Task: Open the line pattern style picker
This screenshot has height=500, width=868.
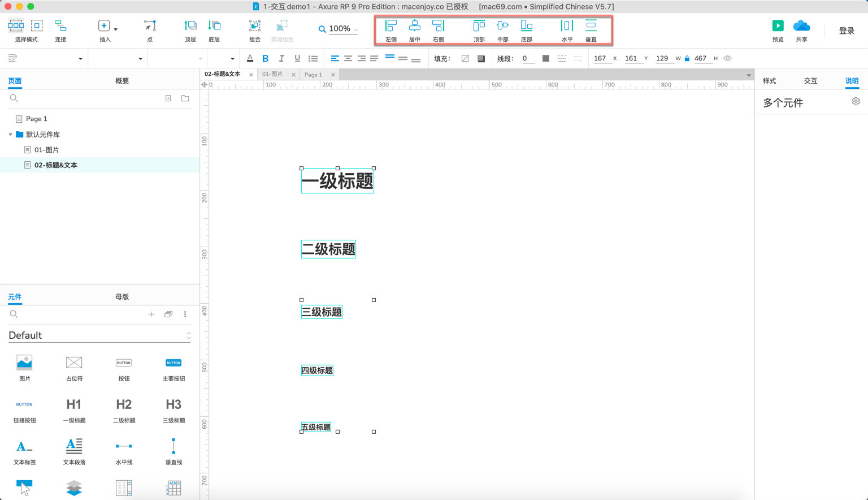Action: click(x=562, y=58)
